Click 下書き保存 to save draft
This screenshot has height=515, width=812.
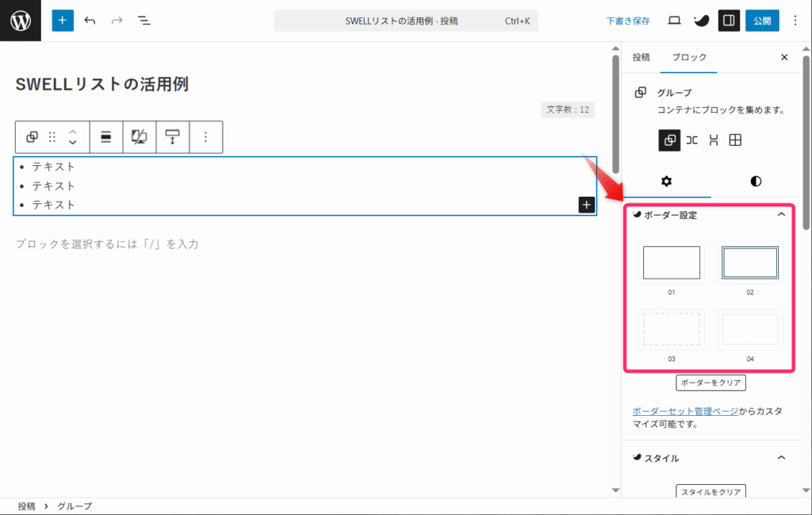(628, 21)
